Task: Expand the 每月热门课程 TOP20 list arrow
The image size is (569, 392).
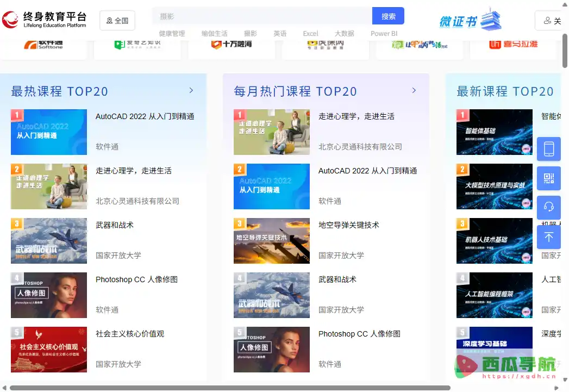Action: [x=414, y=90]
